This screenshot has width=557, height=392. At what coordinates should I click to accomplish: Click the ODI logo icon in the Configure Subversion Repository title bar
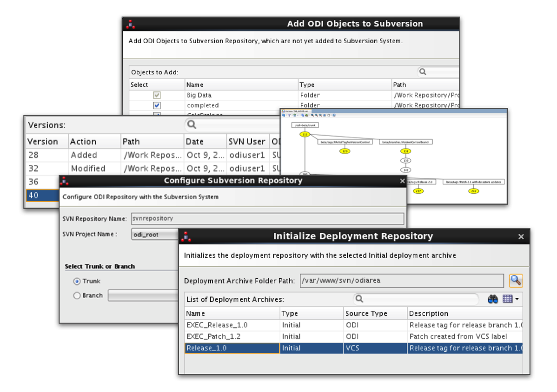pyautogui.click(x=64, y=181)
